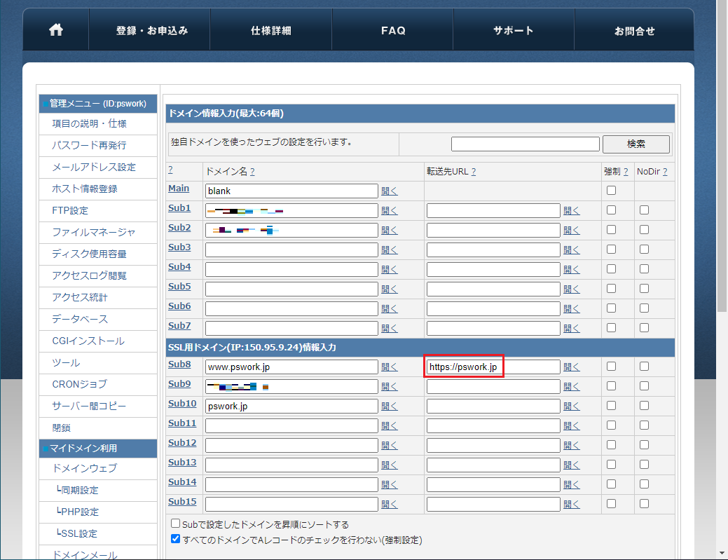Click the search text field near 検索 button

coord(524,144)
